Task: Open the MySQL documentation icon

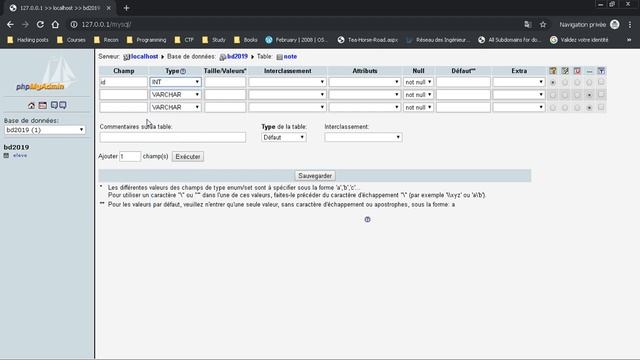Action: 62,105
